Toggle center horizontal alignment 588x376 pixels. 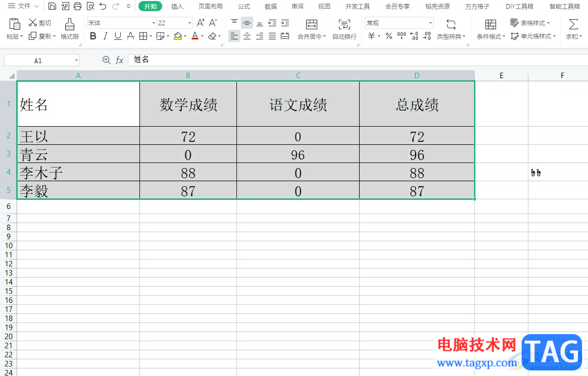click(x=247, y=36)
